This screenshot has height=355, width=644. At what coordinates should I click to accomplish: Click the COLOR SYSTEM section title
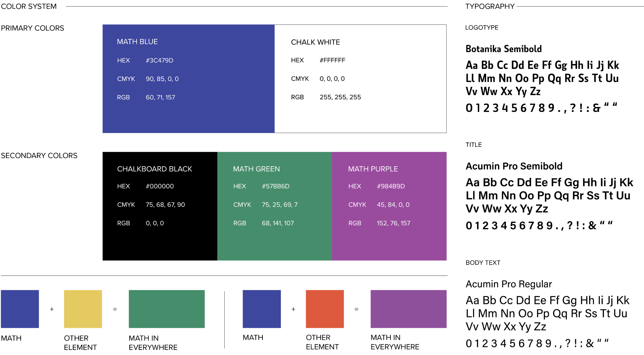(x=29, y=6)
